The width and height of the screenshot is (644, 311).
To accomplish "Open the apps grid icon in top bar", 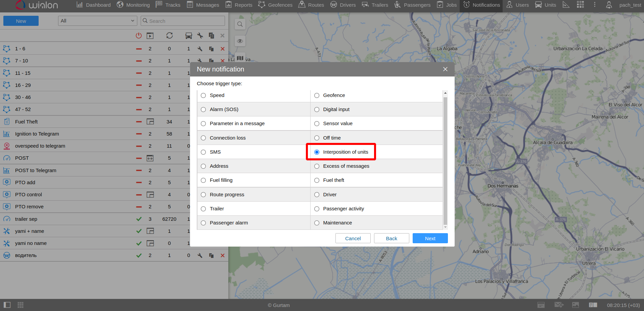I will (x=580, y=5).
